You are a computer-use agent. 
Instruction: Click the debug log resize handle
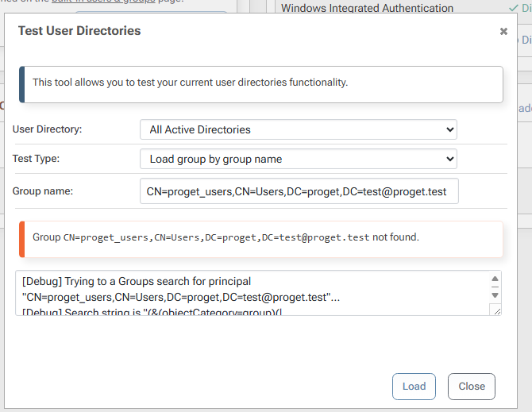[497, 310]
